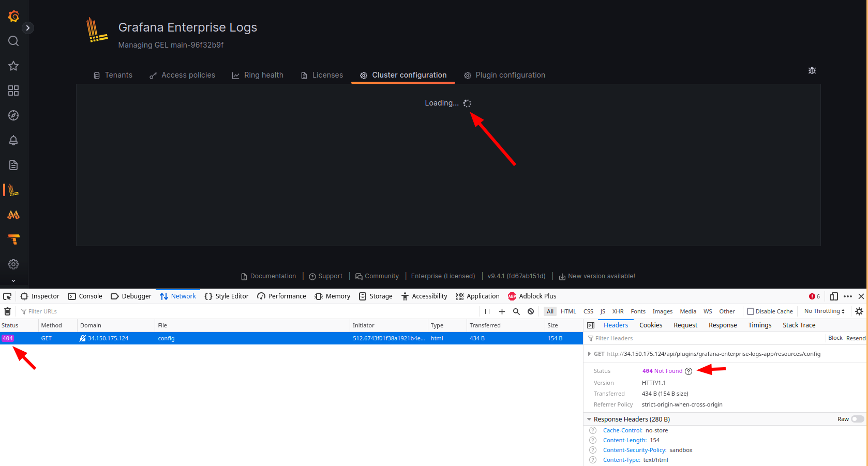Open the report a bug icon

pos(812,71)
